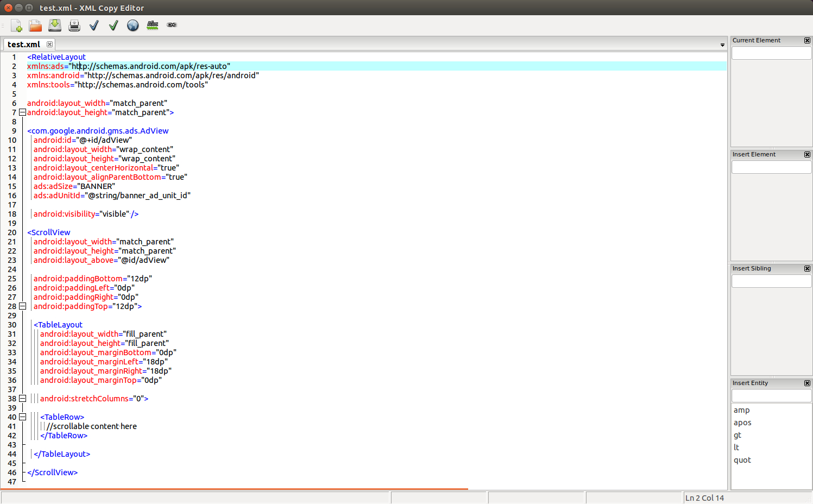This screenshot has width=813, height=504.
Task: Check well-formedness with the blue check icon
Action: click(93, 25)
